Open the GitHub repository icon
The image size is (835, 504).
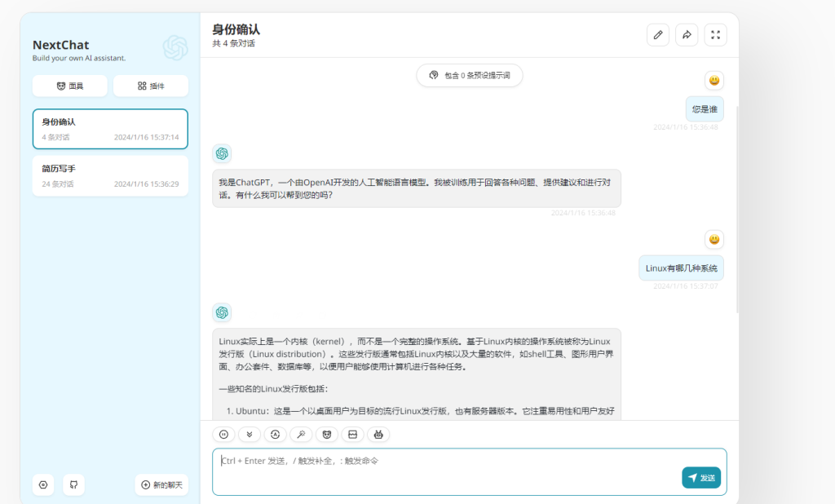pyautogui.click(x=73, y=484)
